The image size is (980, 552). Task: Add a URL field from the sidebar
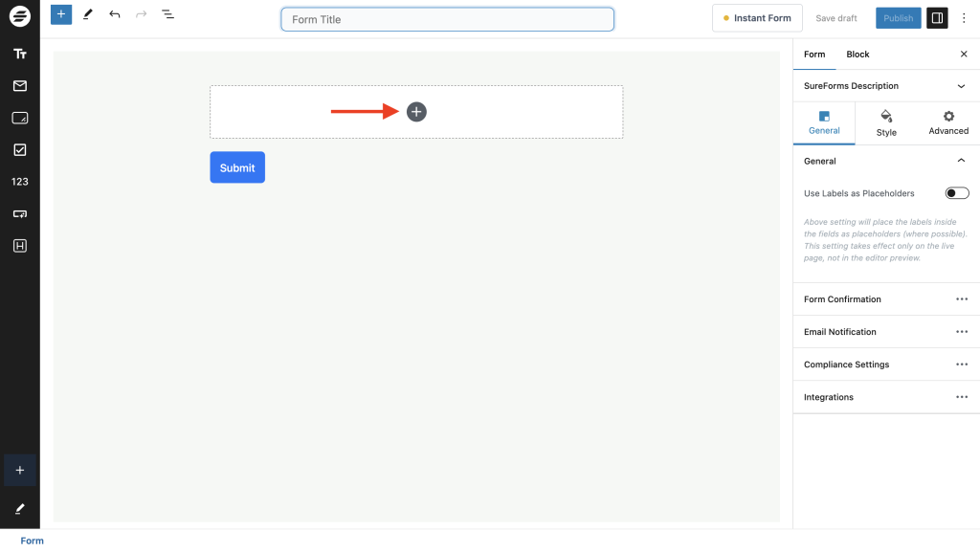pyautogui.click(x=19, y=213)
